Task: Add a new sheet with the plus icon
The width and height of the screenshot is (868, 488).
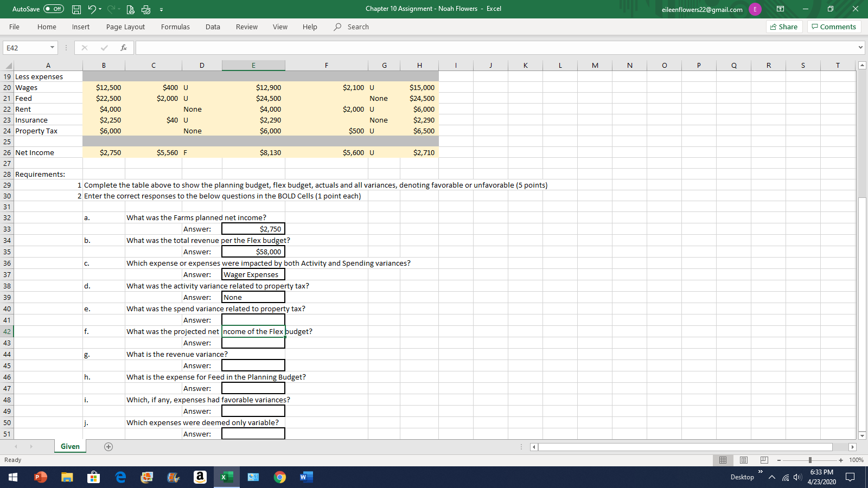Action: (x=108, y=447)
